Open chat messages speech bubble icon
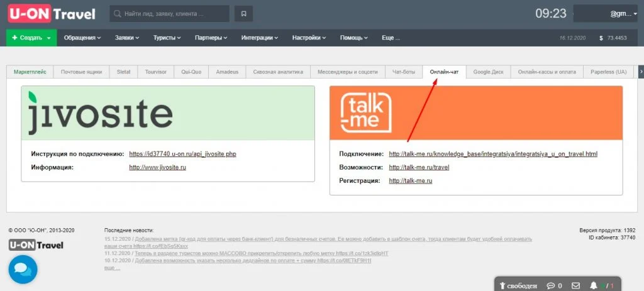This screenshot has width=644, height=291. pos(551,285)
